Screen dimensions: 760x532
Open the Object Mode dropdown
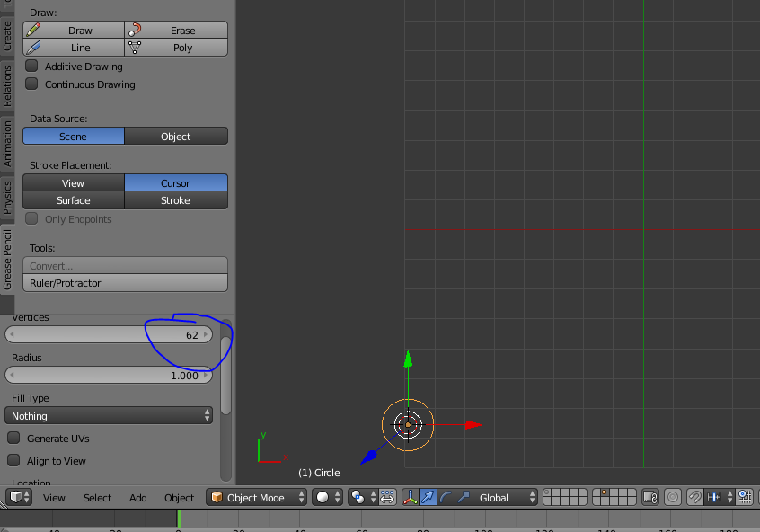click(256, 497)
